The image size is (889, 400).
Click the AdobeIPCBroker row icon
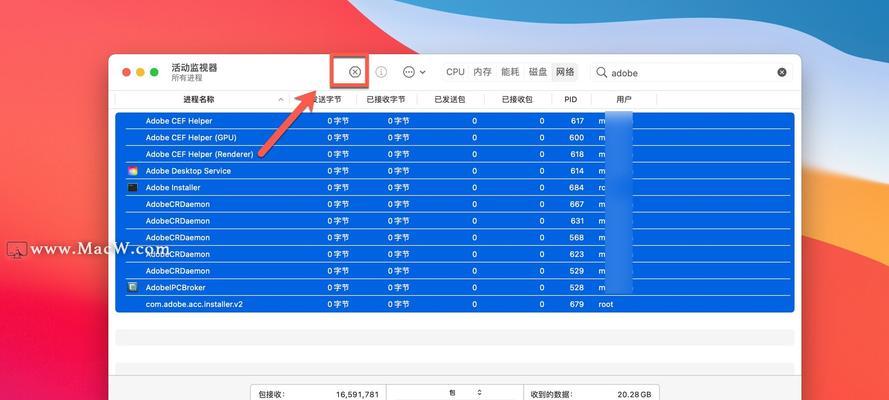pos(133,287)
